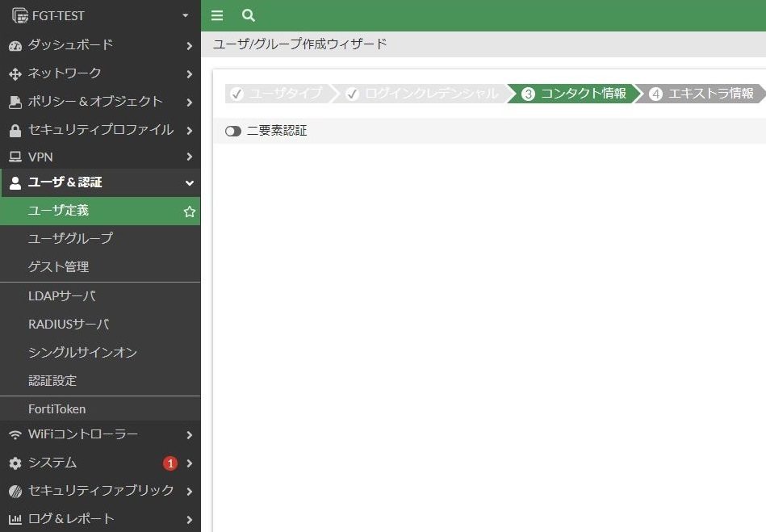Click the red notification badge on システム

pyautogui.click(x=170, y=463)
